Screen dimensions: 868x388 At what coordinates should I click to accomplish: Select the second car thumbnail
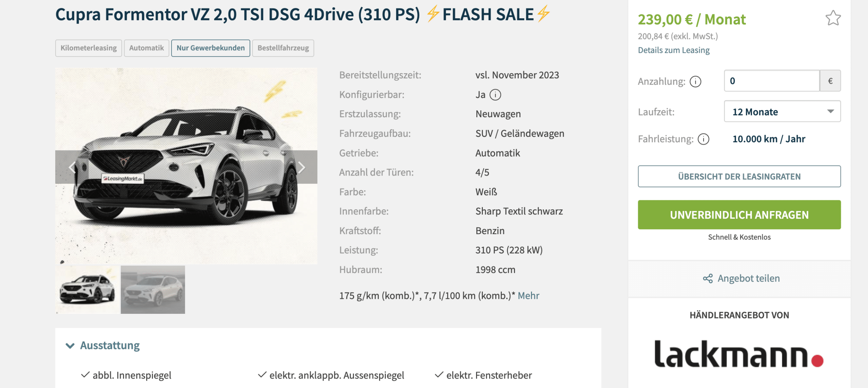[153, 290]
